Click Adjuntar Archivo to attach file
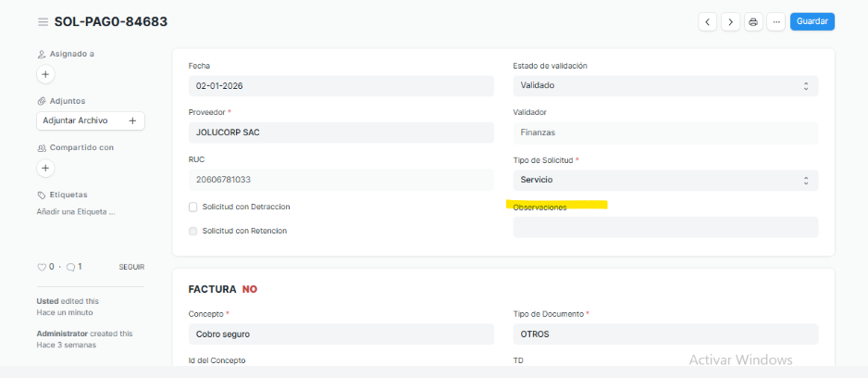 (90, 120)
